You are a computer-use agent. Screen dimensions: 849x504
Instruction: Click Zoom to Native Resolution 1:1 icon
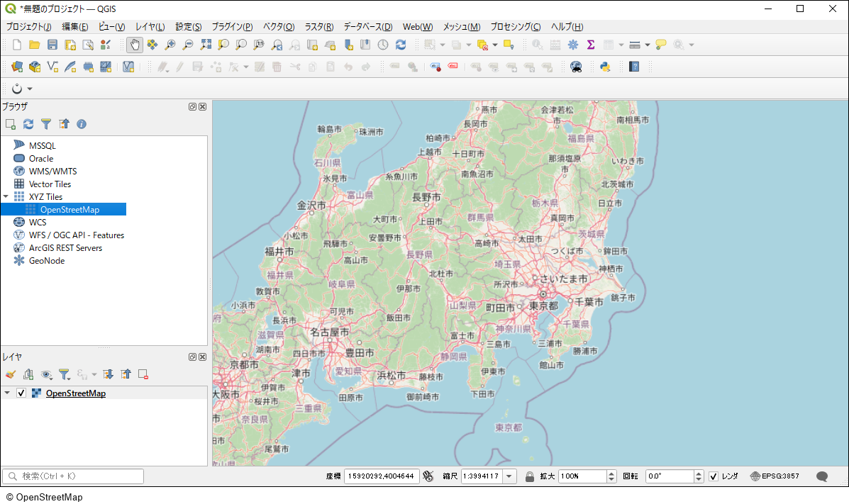259,45
